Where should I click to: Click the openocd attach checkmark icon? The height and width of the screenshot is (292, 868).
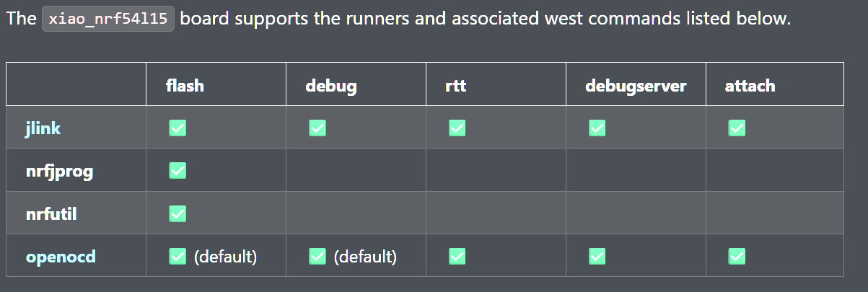pyautogui.click(x=737, y=256)
